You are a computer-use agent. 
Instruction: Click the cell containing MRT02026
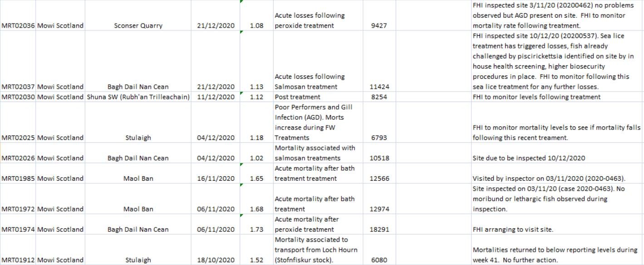pos(18,158)
